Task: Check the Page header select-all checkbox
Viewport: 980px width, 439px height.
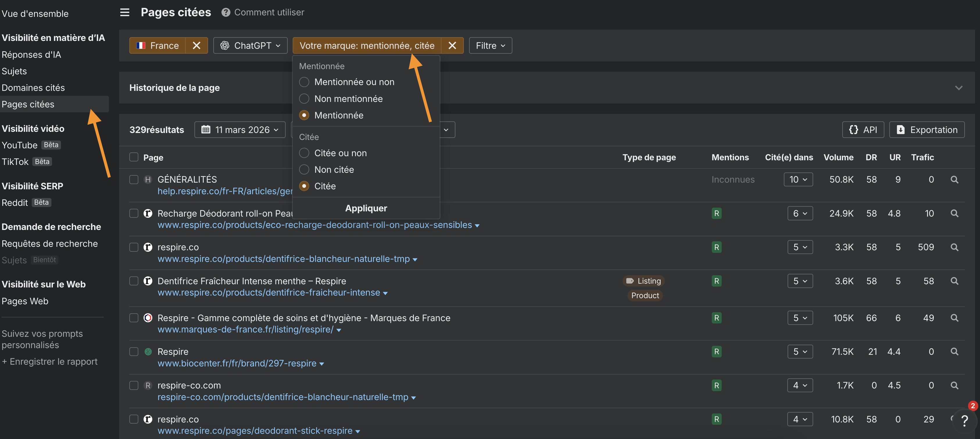Action: pyautogui.click(x=134, y=157)
